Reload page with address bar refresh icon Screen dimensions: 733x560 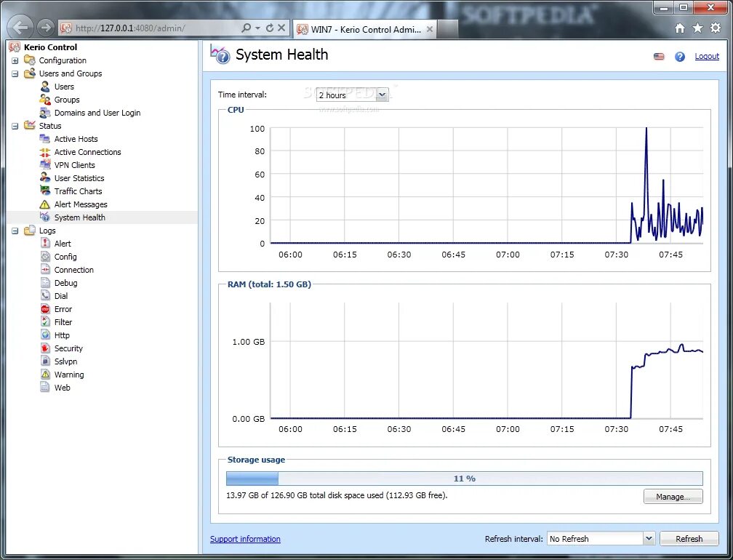coord(270,28)
